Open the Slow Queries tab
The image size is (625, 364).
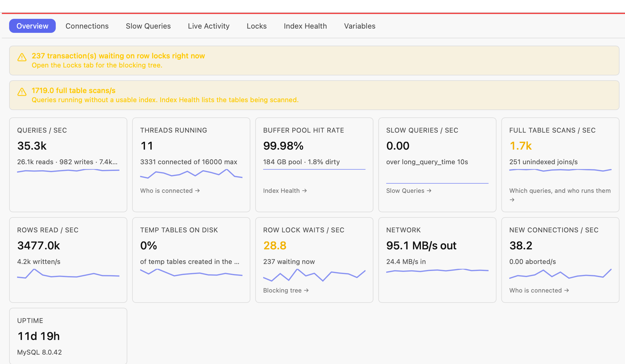pos(148,26)
